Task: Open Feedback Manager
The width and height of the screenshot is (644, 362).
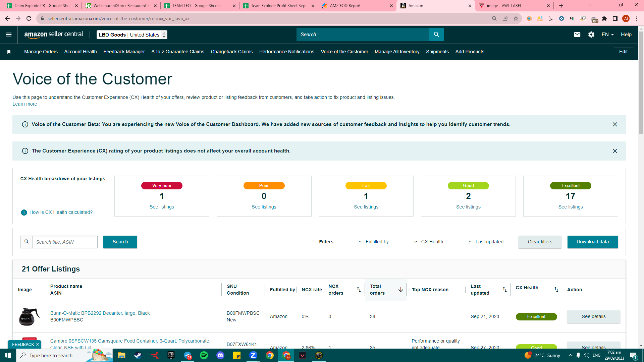Action: click(x=124, y=52)
